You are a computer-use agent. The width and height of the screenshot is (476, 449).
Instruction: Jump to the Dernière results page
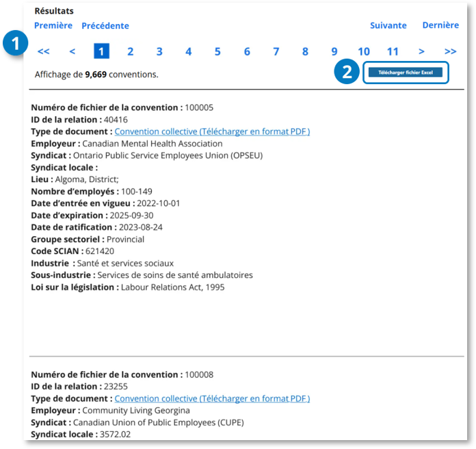(x=440, y=25)
